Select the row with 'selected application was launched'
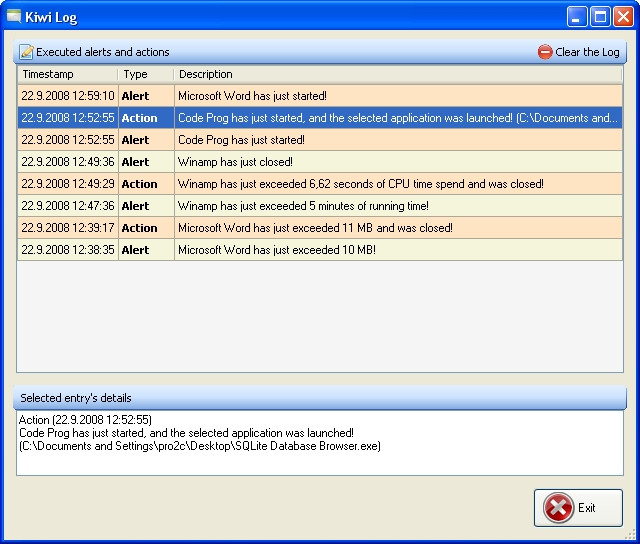Screen dimensions: 640x544 [320, 118]
